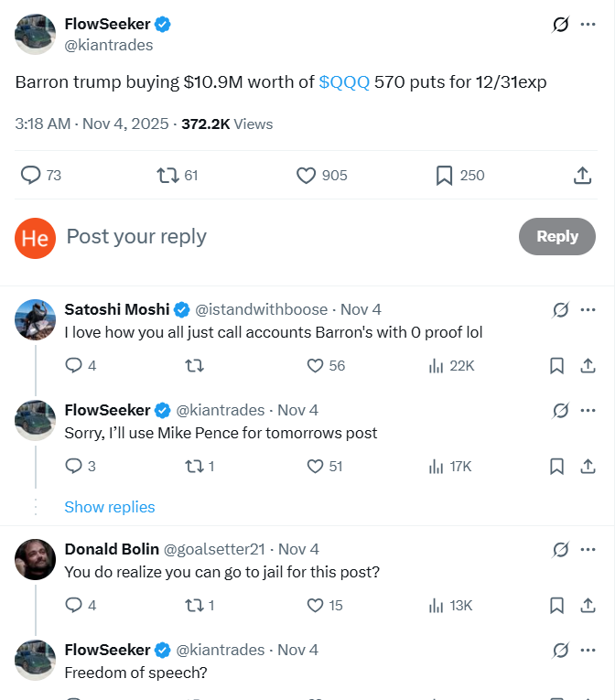615x700 pixels.
Task: Expand Show replies thread
Action: 110,507
